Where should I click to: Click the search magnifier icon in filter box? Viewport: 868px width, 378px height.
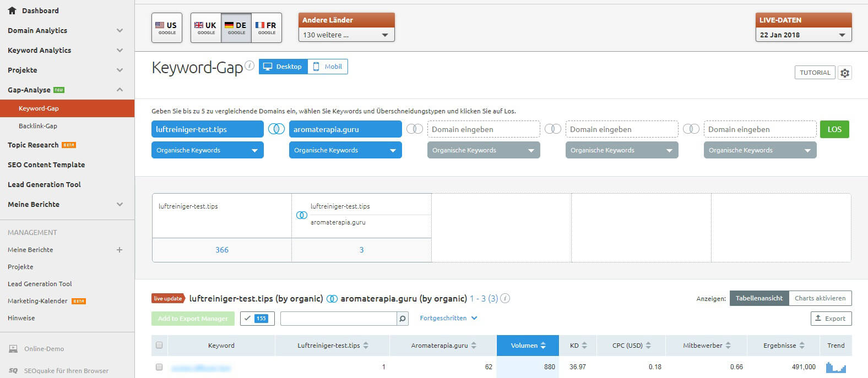tap(403, 319)
